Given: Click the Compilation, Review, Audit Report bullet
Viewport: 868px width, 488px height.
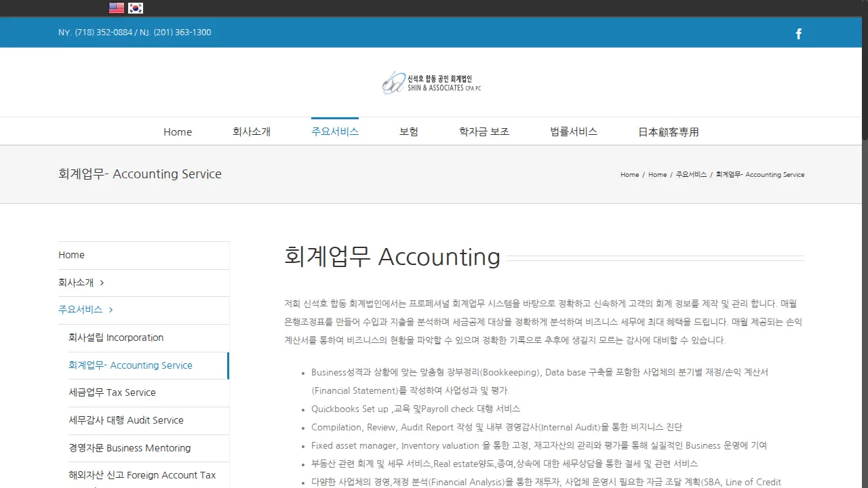Looking at the screenshot, I should (x=496, y=427).
